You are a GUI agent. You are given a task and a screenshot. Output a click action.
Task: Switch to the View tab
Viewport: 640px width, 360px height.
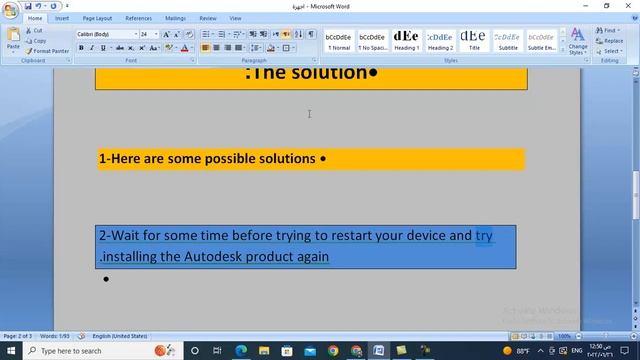tap(235, 18)
